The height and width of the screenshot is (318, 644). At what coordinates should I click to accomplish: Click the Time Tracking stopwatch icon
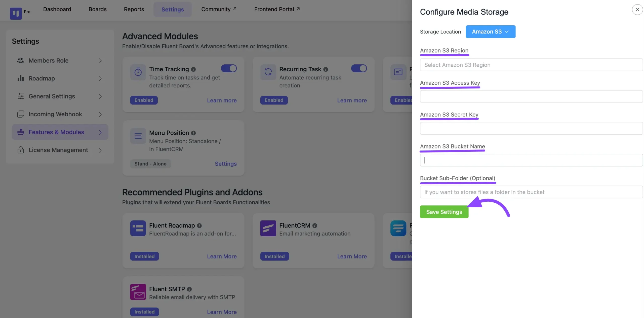point(138,72)
